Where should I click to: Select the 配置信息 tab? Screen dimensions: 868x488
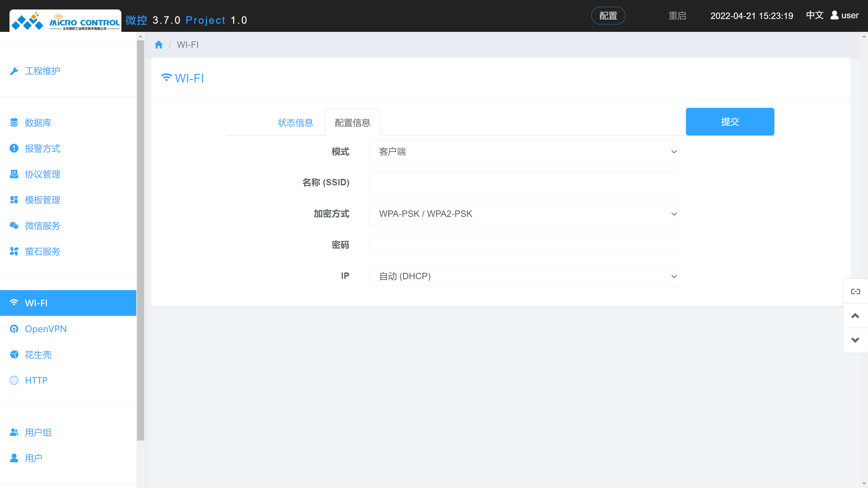pyautogui.click(x=353, y=123)
